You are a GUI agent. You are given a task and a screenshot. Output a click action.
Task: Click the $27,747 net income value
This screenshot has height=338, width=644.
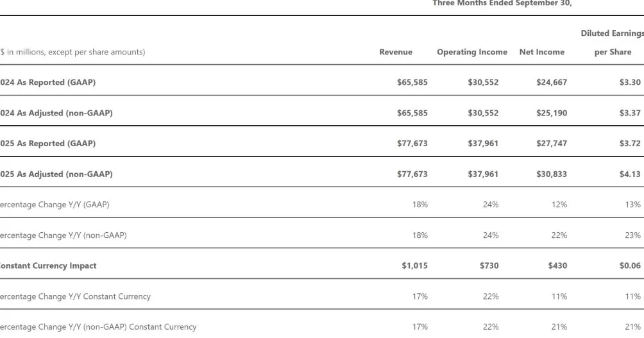pyautogui.click(x=551, y=144)
